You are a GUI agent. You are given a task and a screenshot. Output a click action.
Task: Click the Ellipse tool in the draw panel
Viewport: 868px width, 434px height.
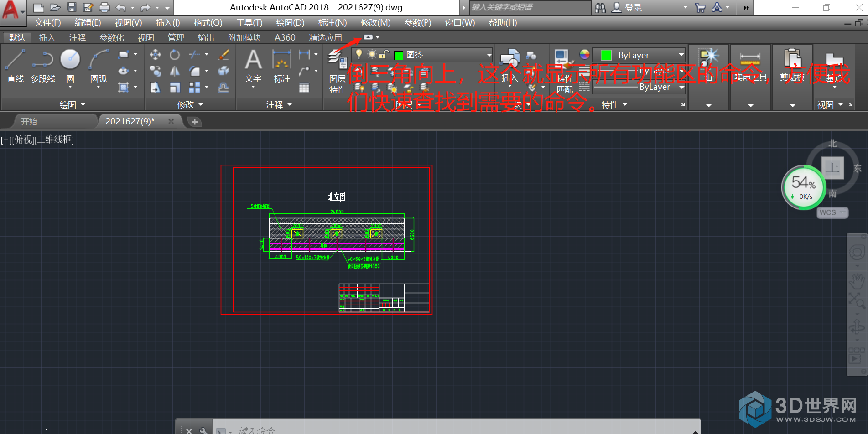[124, 71]
